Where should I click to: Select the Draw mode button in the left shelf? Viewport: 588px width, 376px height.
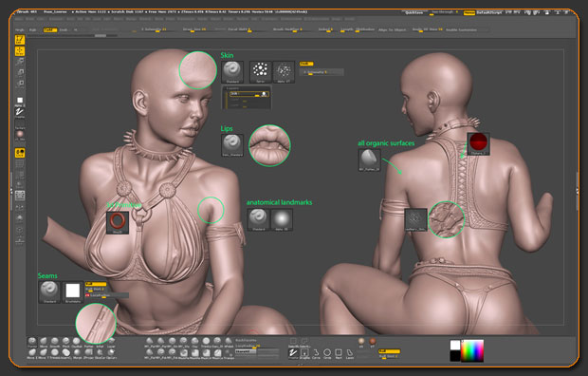[20, 50]
